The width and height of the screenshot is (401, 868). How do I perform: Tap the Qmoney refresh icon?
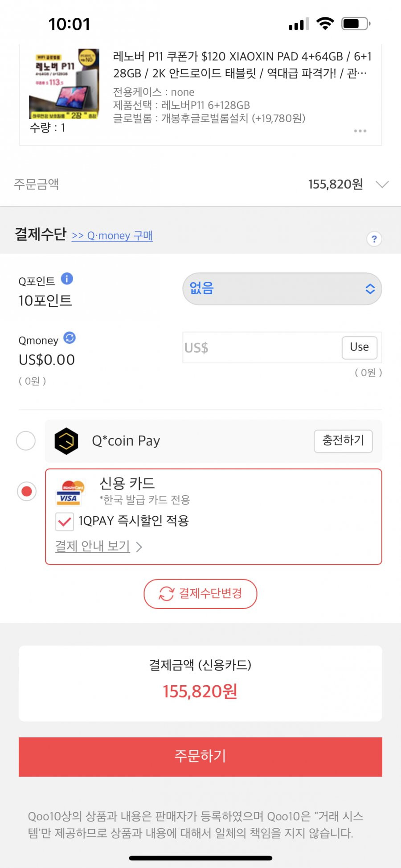coord(70,338)
